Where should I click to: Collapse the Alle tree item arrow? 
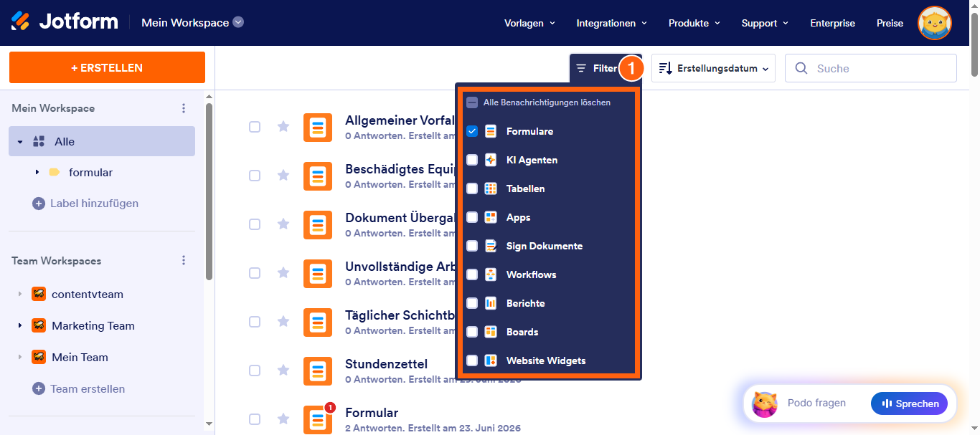[20, 142]
